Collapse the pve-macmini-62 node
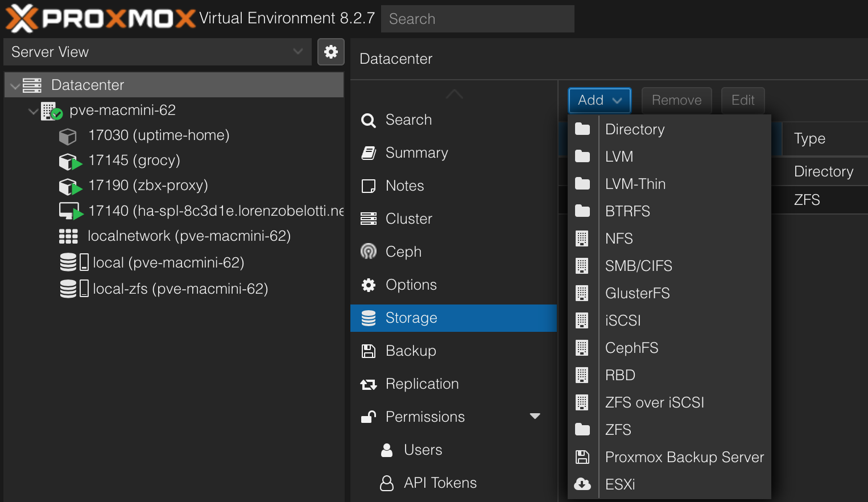 coord(32,111)
